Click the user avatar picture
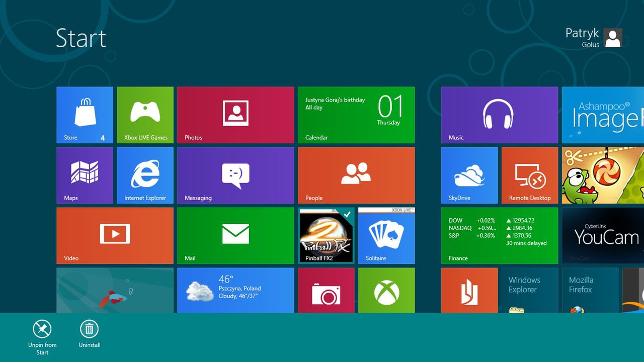Screen dimensions: 644x362 613,38
